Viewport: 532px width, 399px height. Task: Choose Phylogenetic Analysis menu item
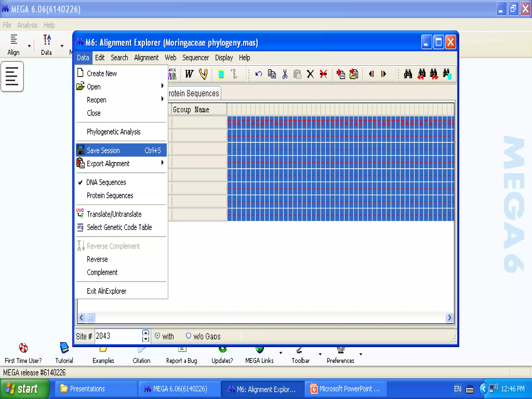(x=121, y=132)
